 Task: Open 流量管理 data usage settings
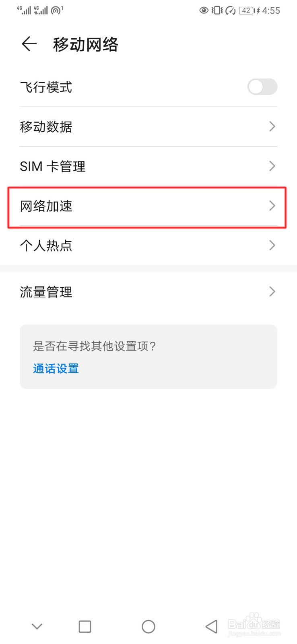coord(46,292)
